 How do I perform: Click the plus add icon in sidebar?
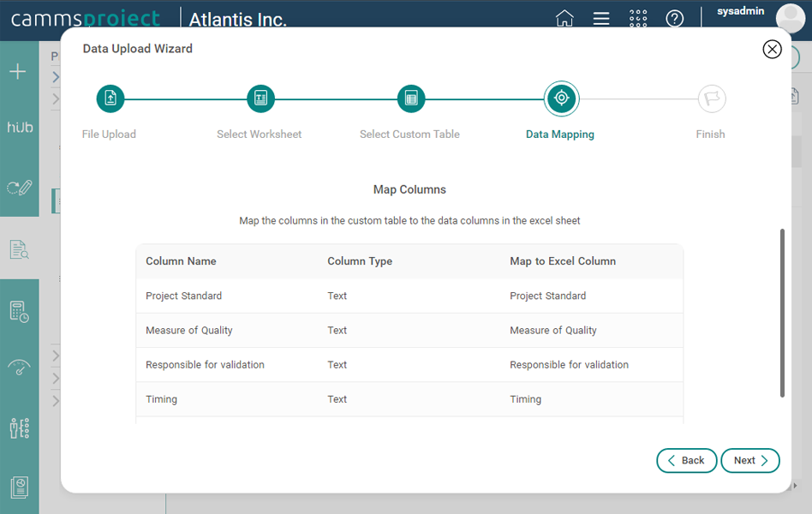click(x=18, y=71)
